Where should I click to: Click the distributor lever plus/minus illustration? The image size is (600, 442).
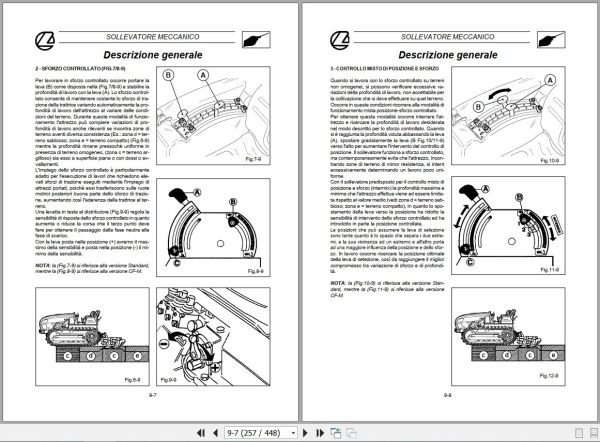pos(213,337)
